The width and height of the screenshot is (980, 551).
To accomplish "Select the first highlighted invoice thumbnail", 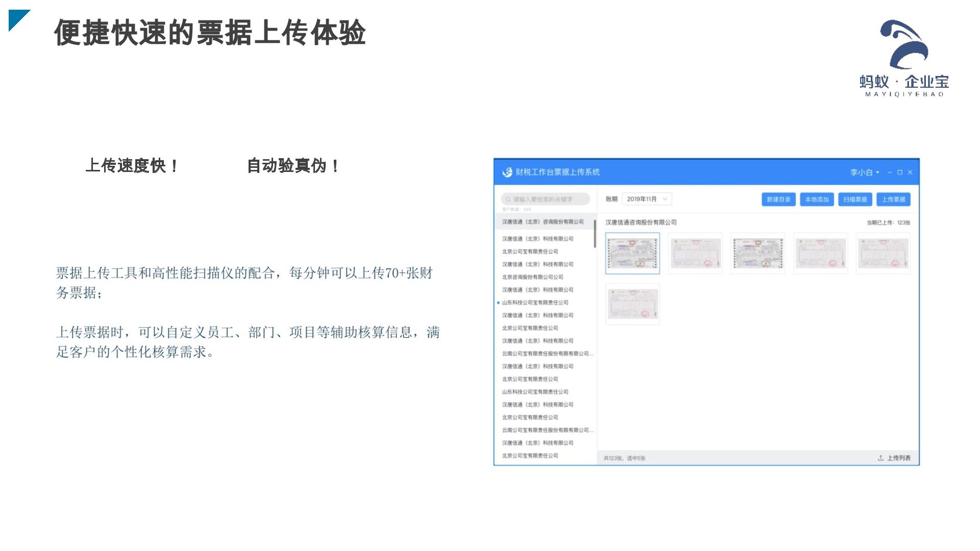I will coord(632,254).
